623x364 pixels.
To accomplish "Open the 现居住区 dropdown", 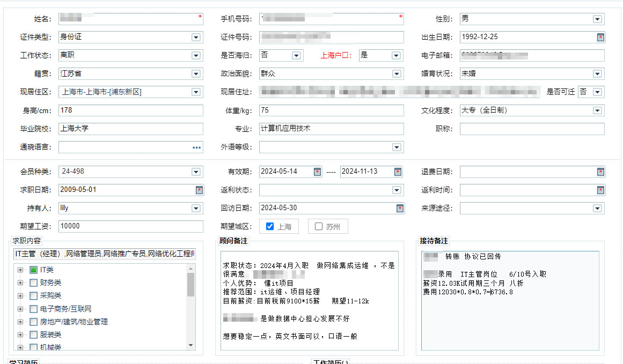I will 196,92.
